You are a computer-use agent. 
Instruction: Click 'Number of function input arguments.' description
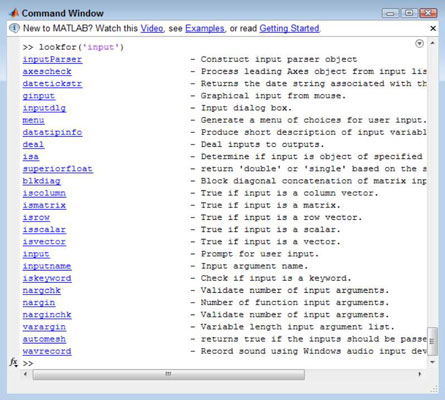tap(295, 303)
